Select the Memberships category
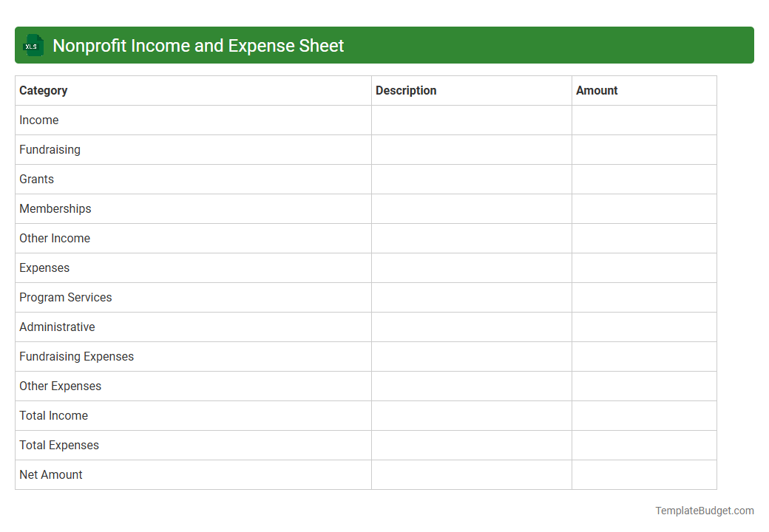 (x=55, y=208)
